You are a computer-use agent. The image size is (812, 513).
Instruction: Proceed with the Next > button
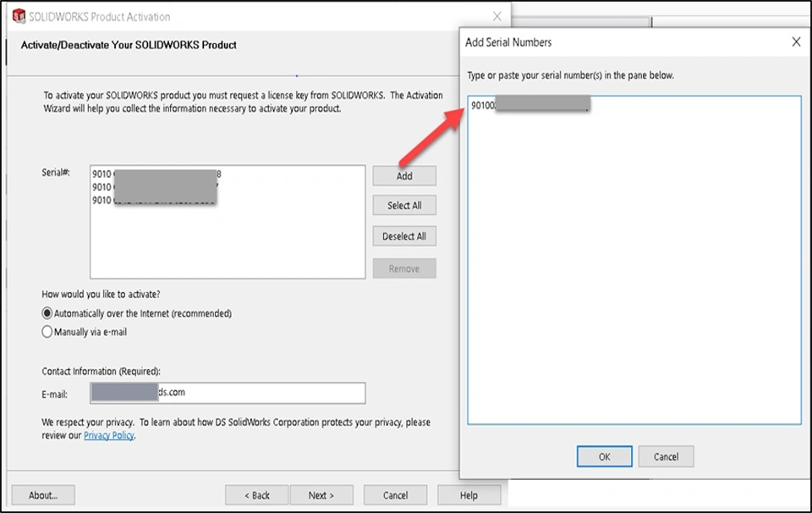point(321,495)
